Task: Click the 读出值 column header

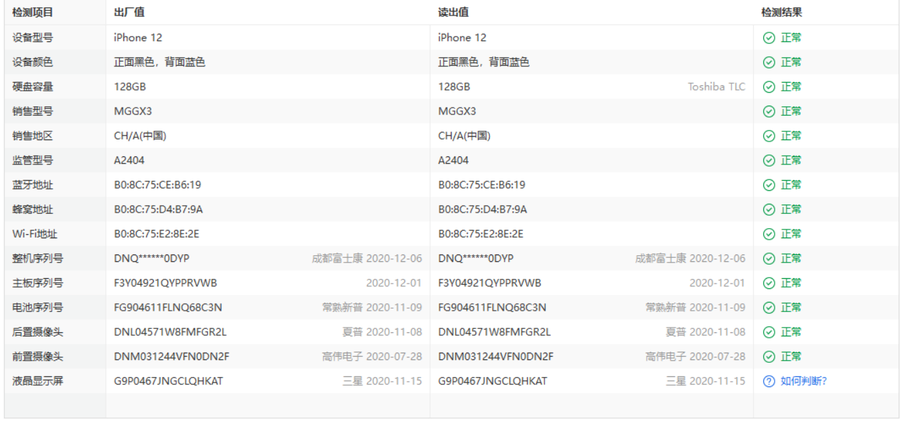Action: pyautogui.click(x=453, y=13)
